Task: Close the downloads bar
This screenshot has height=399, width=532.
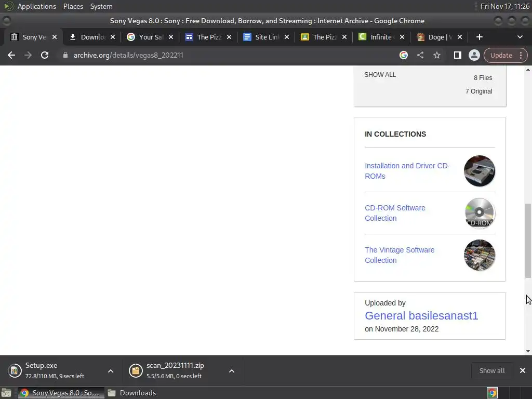Action: click(x=523, y=370)
